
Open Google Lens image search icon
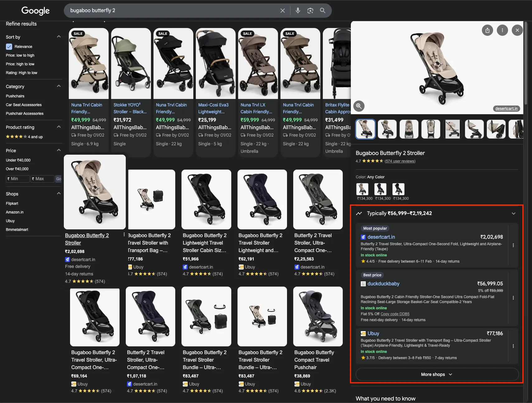point(310,11)
